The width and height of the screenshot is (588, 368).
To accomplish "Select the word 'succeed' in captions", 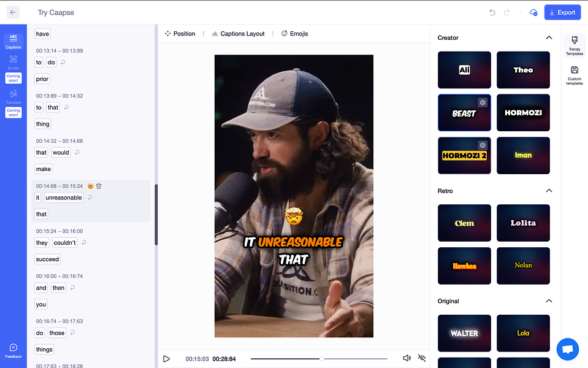I will point(47,259).
